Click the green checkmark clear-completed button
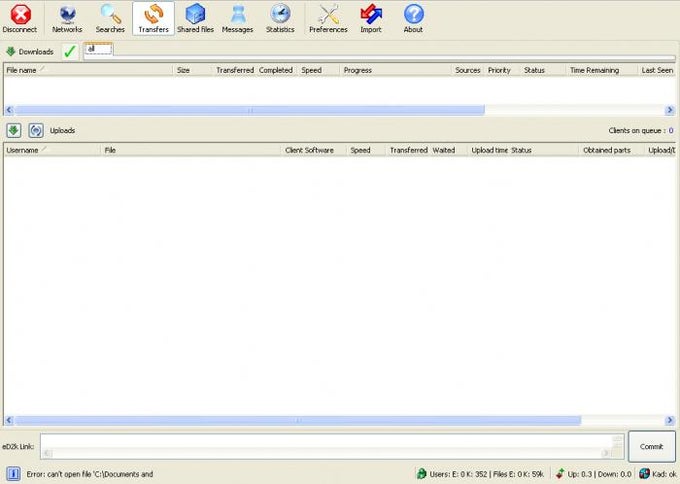Viewport: 680px width, 484px height. pos(70,52)
